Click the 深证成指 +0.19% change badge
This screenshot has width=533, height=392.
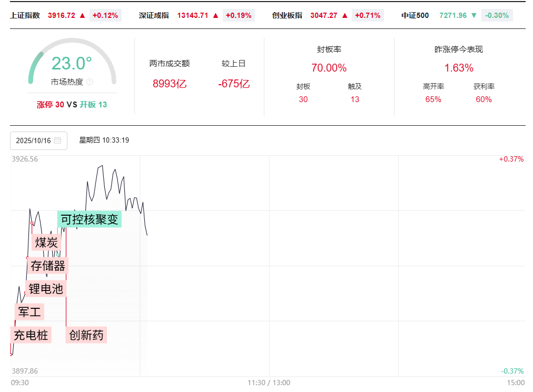coord(239,15)
